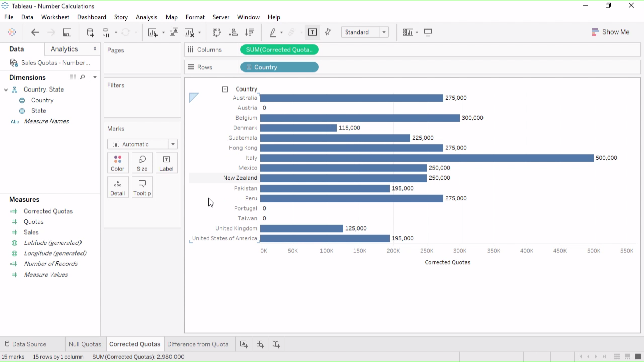Open the Show/Hide Cards dropdown arrow
The height and width of the screenshot is (362, 644).
(417, 33)
